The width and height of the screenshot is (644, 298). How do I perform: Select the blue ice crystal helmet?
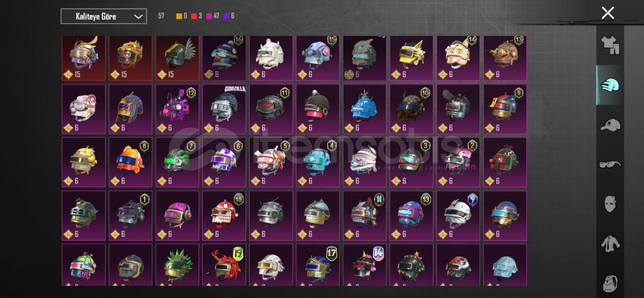pyautogui.click(x=365, y=109)
